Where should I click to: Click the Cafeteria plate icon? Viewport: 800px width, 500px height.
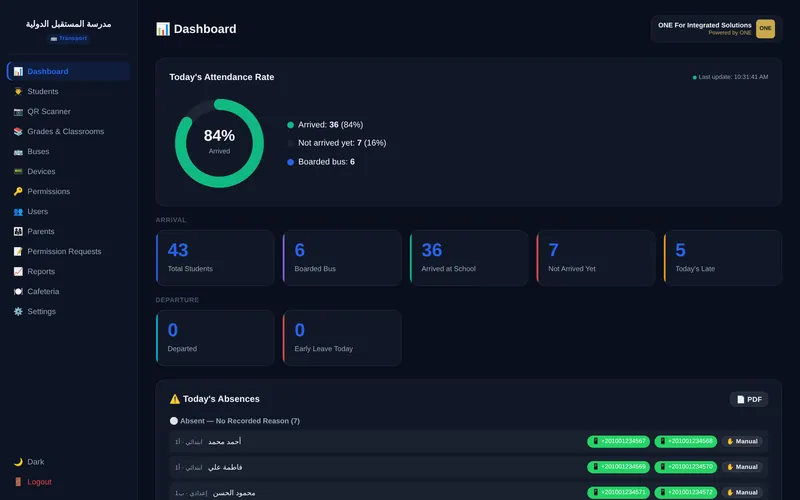tap(18, 291)
